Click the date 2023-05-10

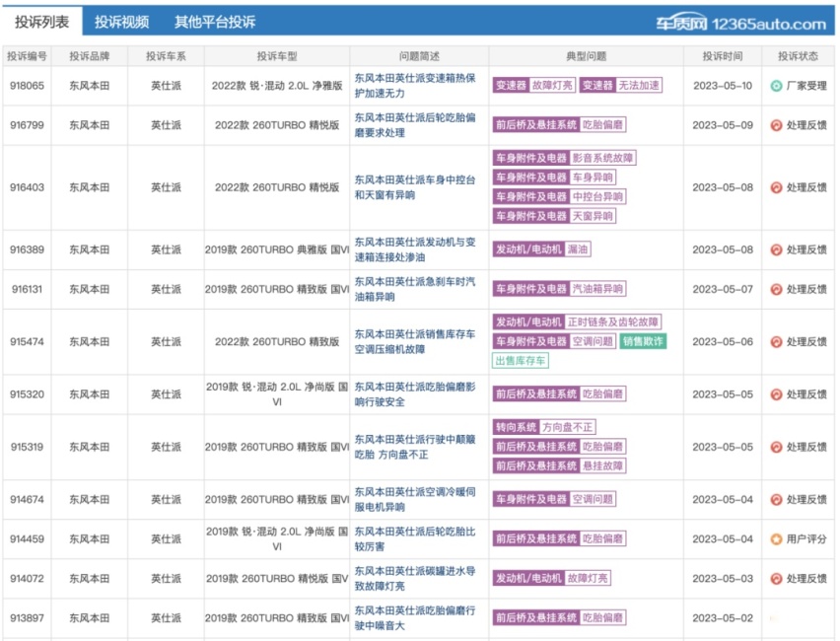723,86
